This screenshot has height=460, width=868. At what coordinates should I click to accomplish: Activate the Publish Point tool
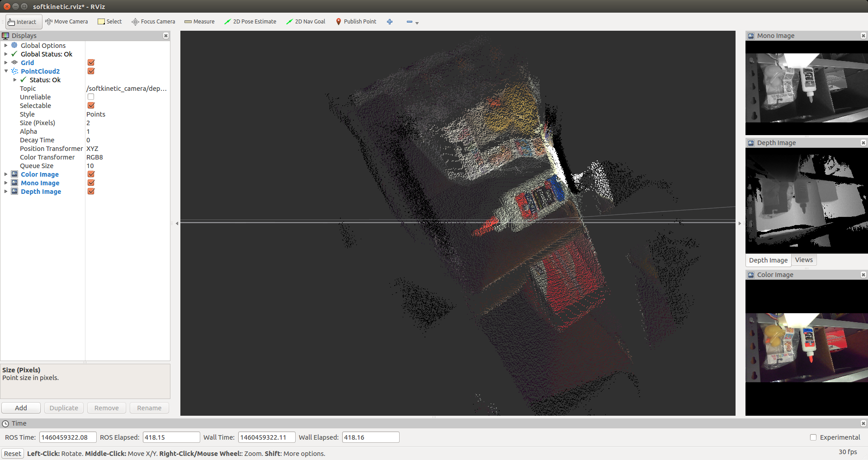[356, 22]
